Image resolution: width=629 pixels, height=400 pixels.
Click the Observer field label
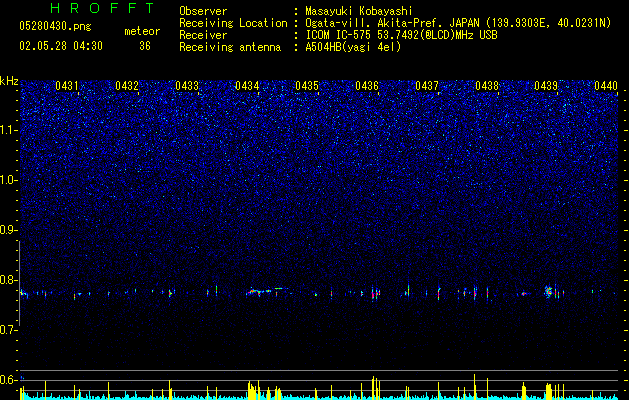(203, 11)
